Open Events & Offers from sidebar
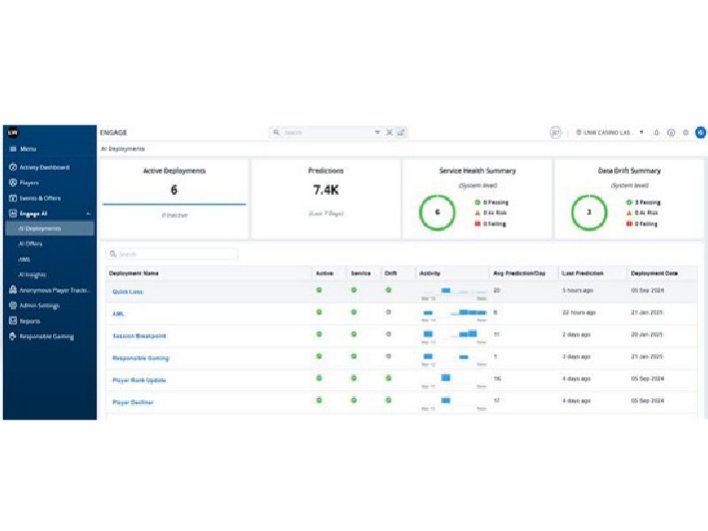 pyautogui.click(x=40, y=198)
